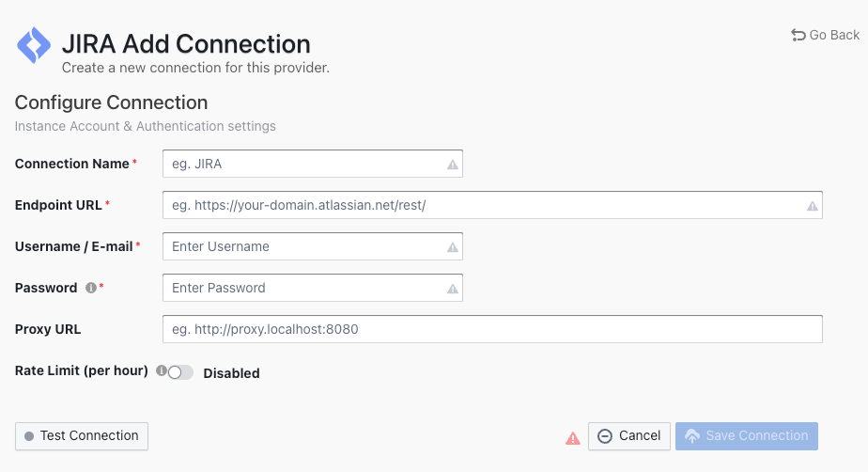Enable the Rate Limit toggle switch

tap(180, 372)
